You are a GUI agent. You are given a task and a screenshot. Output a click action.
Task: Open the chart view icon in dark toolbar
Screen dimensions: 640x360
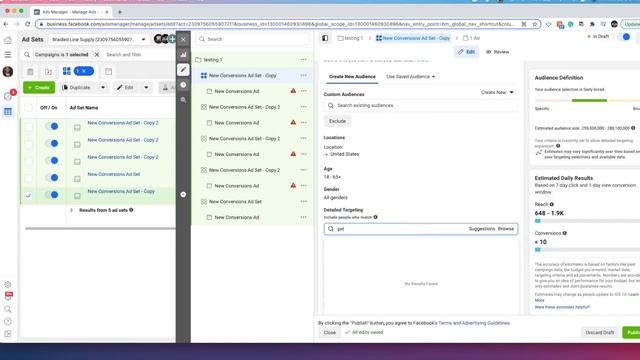click(183, 54)
